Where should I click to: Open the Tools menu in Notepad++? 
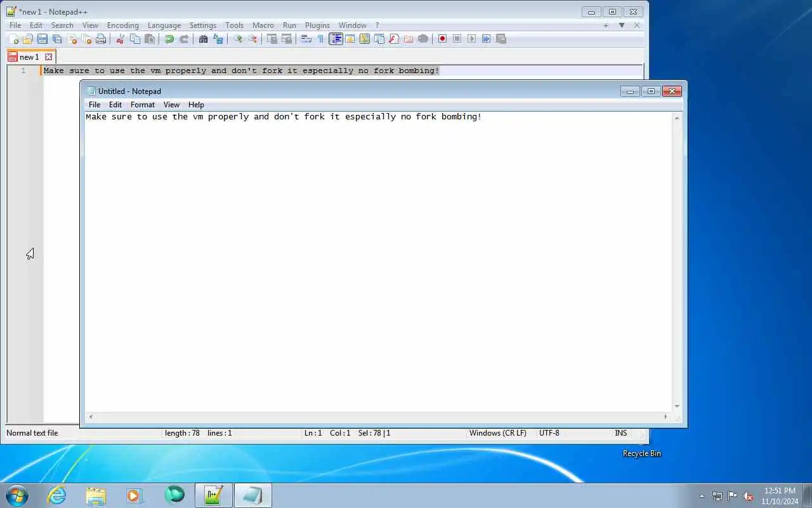click(234, 25)
